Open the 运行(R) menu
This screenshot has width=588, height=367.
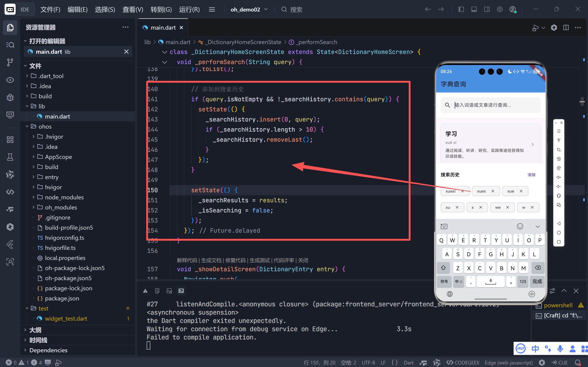click(x=189, y=9)
